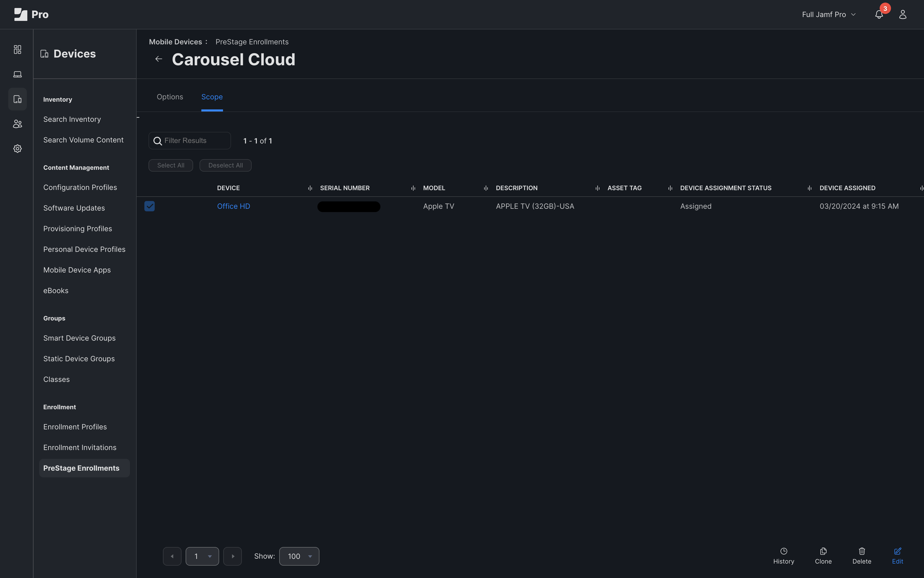The width and height of the screenshot is (924, 578).
Task: Open Search Volume Content
Action: 83,140
